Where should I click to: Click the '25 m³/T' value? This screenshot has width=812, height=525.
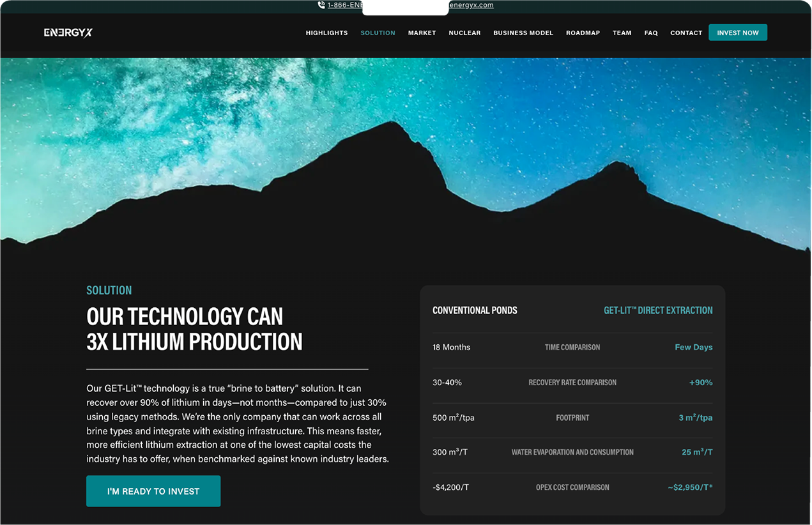pyautogui.click(x=697, y=452)
